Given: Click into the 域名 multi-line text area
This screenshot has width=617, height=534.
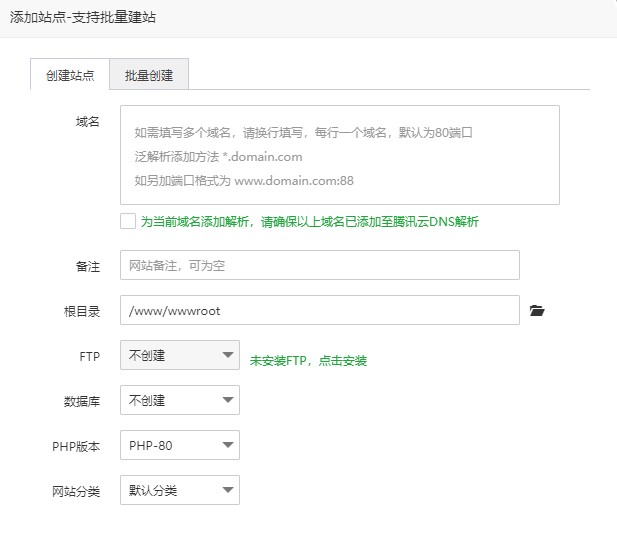Looking at the screenshot, I should pyautogui.click(x=339, y=155).
